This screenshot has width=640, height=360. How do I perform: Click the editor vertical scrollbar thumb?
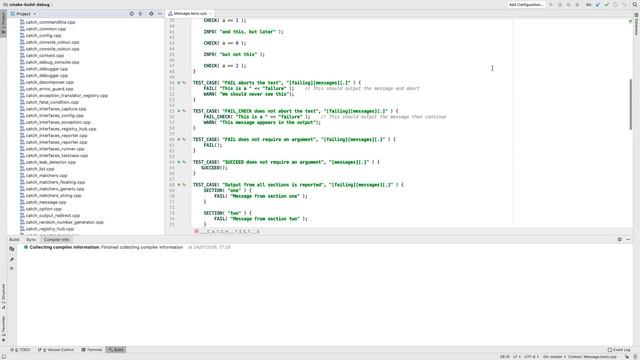pos(631,104)
